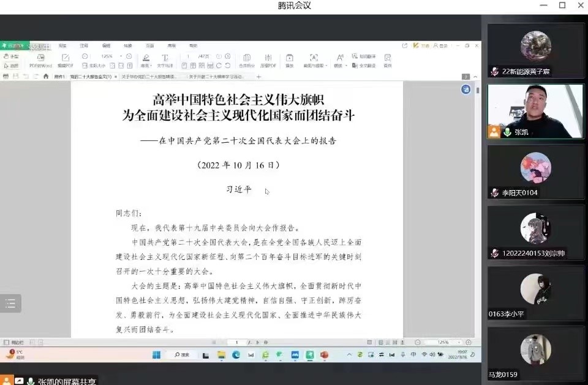The image size is (588, 385).
Task: Click the 合并拆分 merge/split icon
Action: (247, 60)
